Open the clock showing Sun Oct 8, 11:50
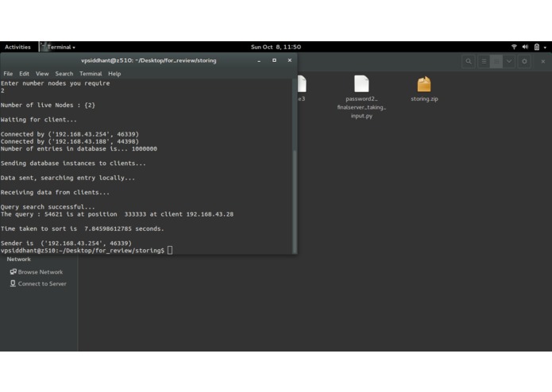 276,47
